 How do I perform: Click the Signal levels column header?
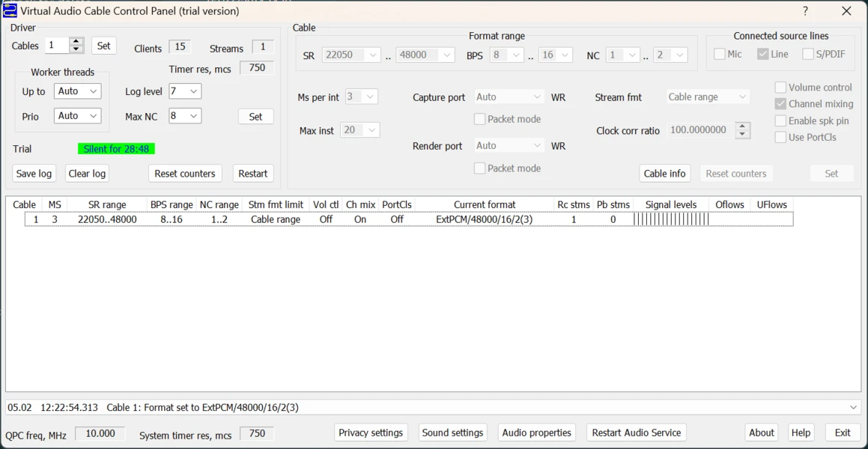coord(671,204)
